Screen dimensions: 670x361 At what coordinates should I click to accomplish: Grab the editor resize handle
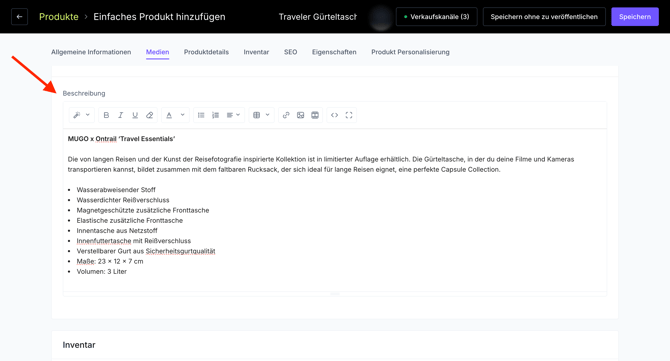[x=335, y=294]
